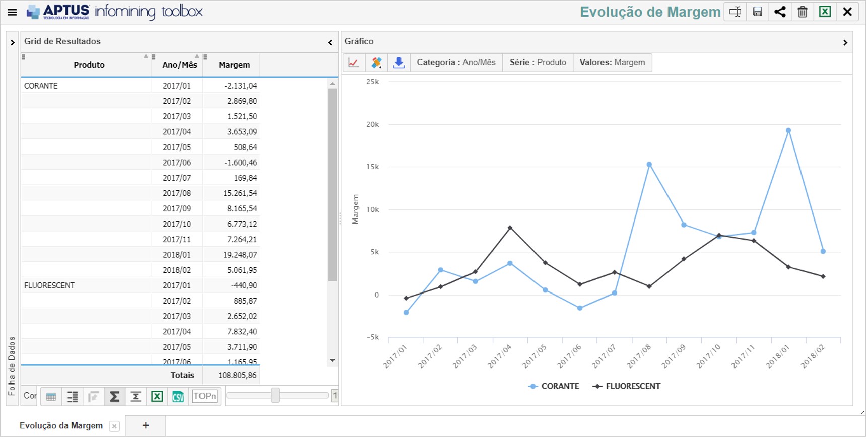Expand the Gráfico panel chevron
This screenshot has width=868, height=439.
coord(845,43)
